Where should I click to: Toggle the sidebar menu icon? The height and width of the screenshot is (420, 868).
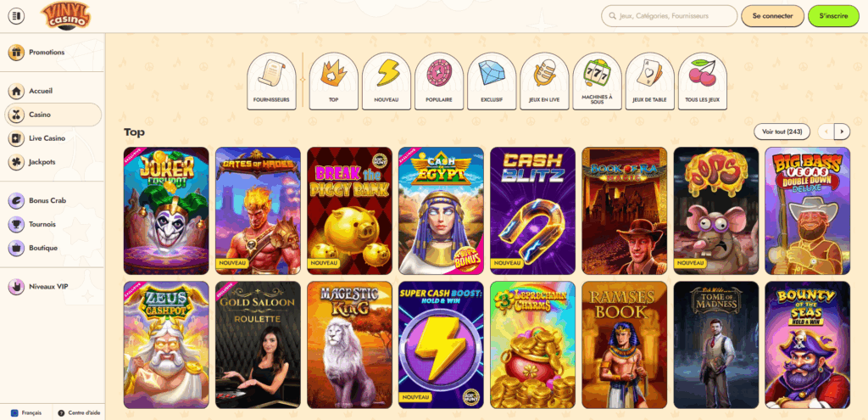tap(17, 16)
